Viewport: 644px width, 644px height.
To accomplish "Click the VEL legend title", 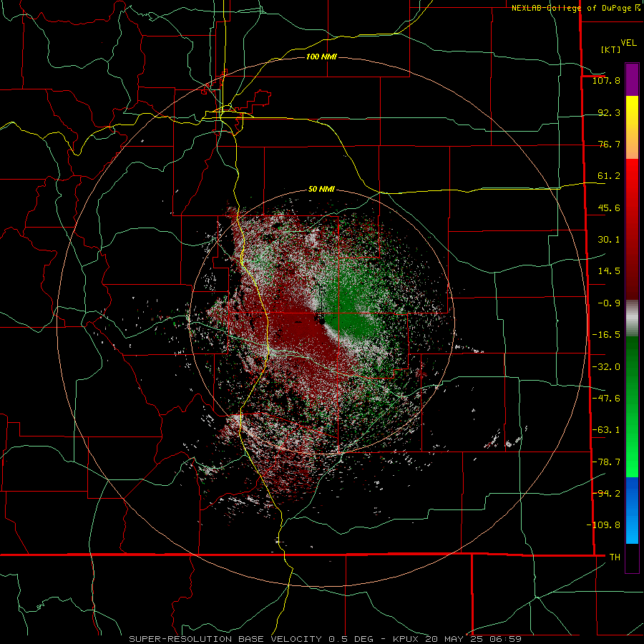I will tap(628, 42).
